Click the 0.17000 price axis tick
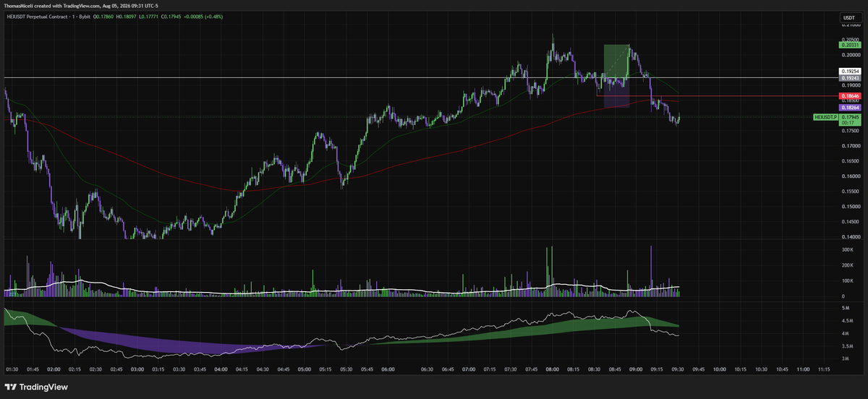Screen dimensions: 868x399 click(x=850, y=145)
